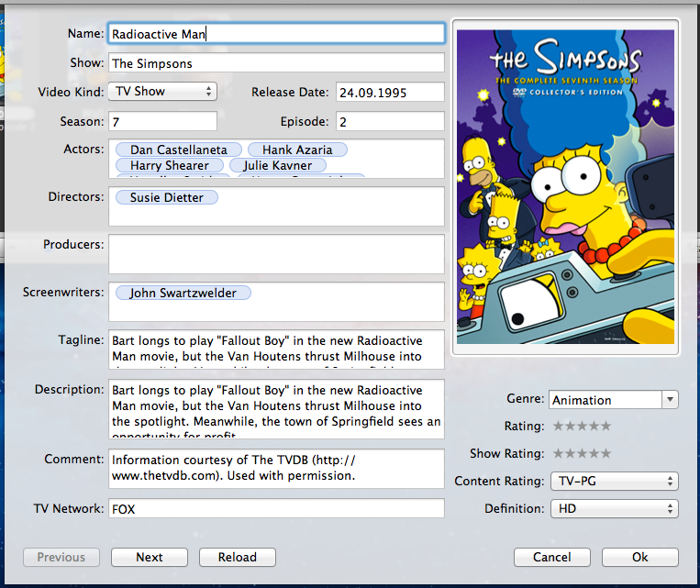Click inside the Tagline text area
The width and height of the screenshot is (700, 588).
tap(276, 349)
